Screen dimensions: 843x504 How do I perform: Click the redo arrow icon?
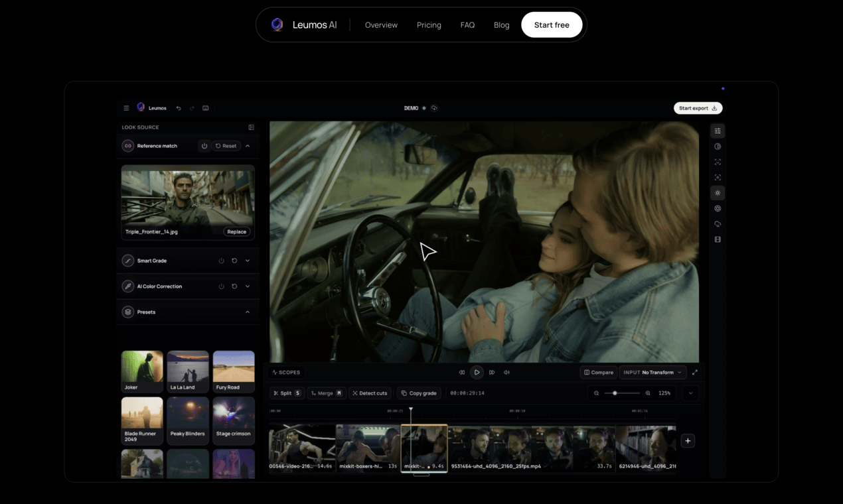coord(192,108)
